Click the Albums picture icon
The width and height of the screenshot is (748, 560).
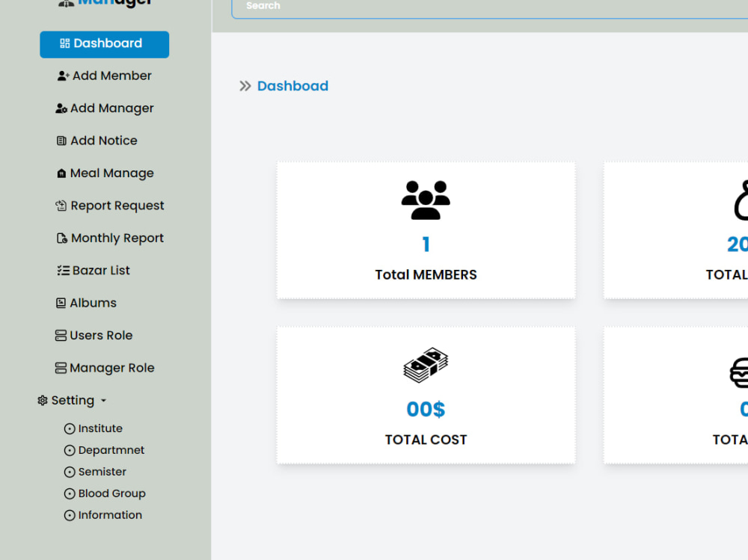pos(61,303)
